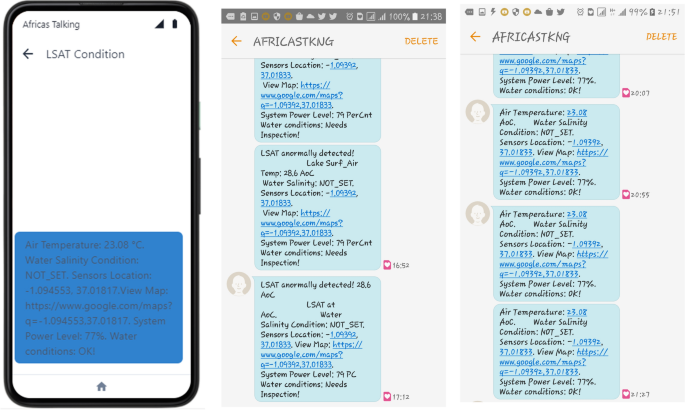Screen dimensions: 685x410
Task: Tap DELETE in the 21:38 AFRICASTKNG chat
Action: pyautogui.click(x=421, y=41)
